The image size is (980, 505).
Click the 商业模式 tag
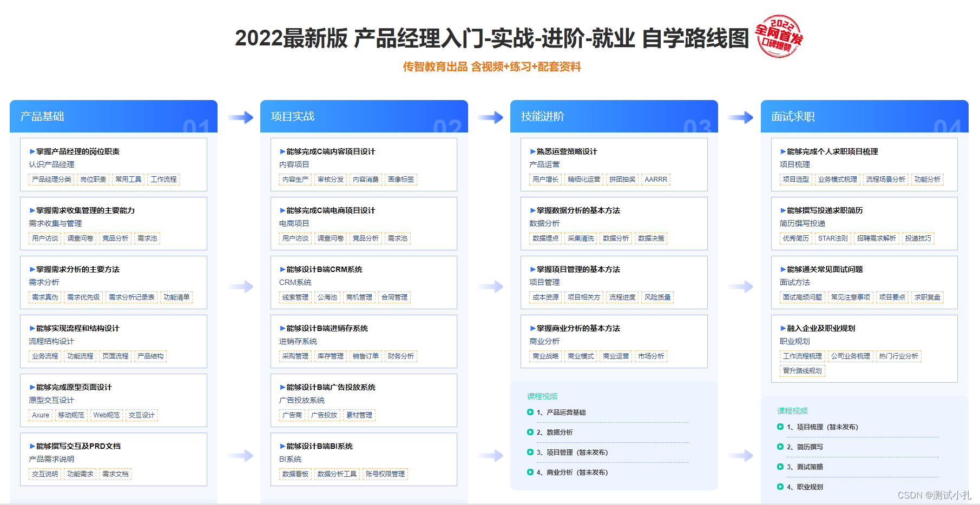pos(581,356)
